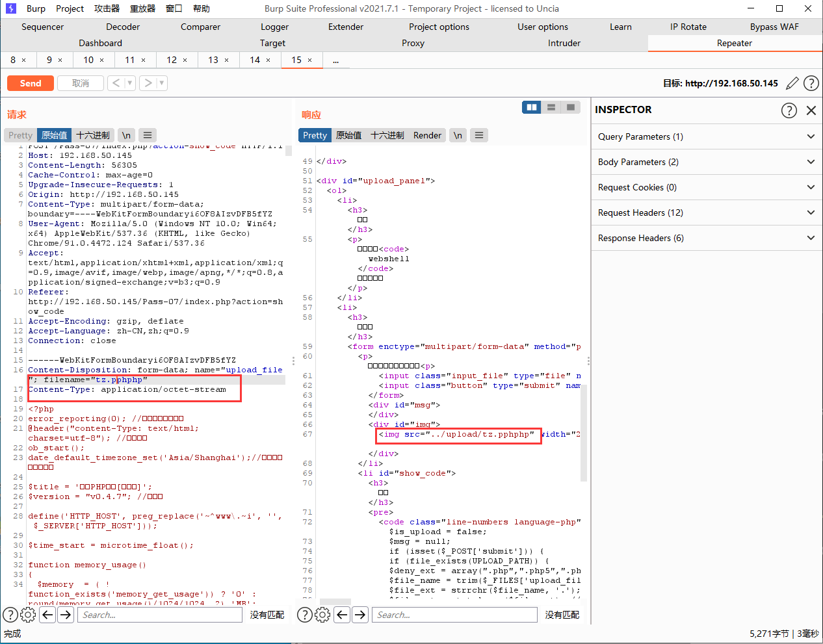Open request message hamburger menu
The image size is (823, 644).
tap(148, 135)
